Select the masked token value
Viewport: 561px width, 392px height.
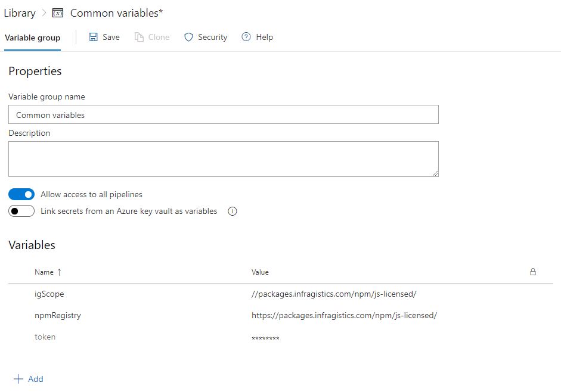click(x=266, y=337)
